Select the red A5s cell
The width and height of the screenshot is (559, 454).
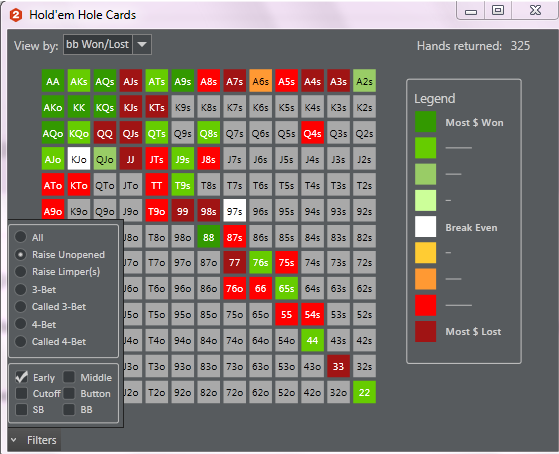tap(286, 81)
